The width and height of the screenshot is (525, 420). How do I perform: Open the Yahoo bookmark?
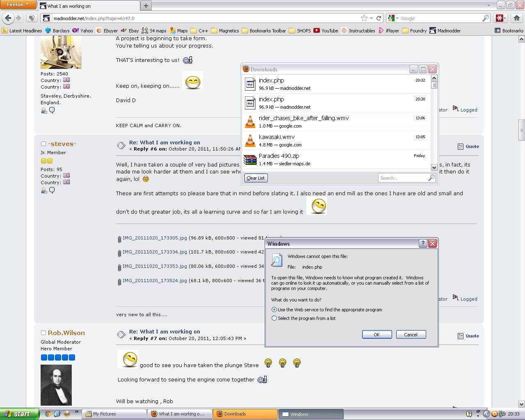coord(83,30)
